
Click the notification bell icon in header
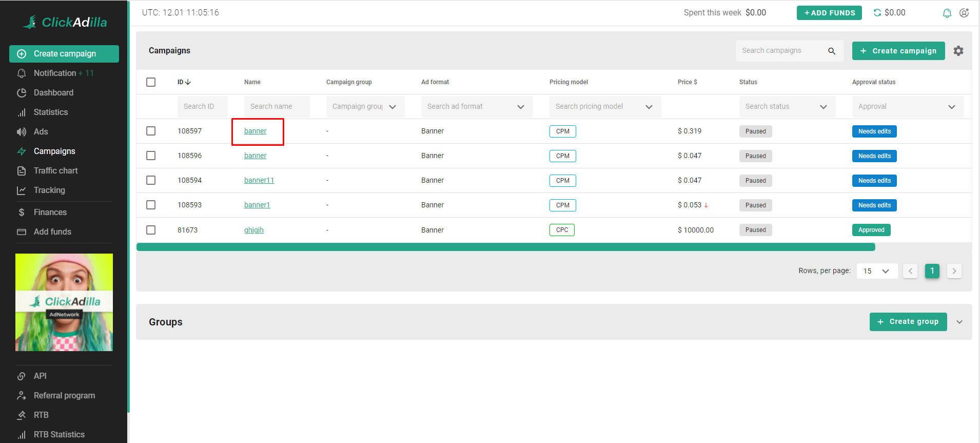point(947,13)
